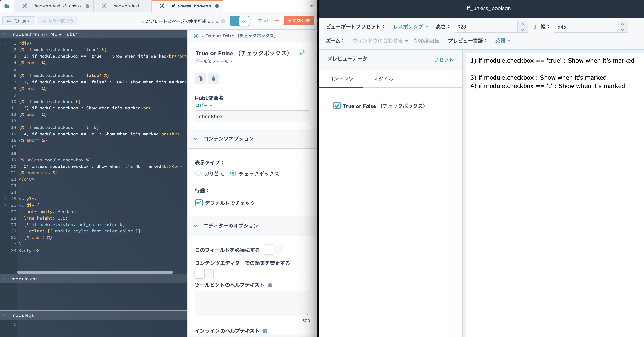
Task: Collapse the コンテンツオプション section
Action: click(196, 139)
